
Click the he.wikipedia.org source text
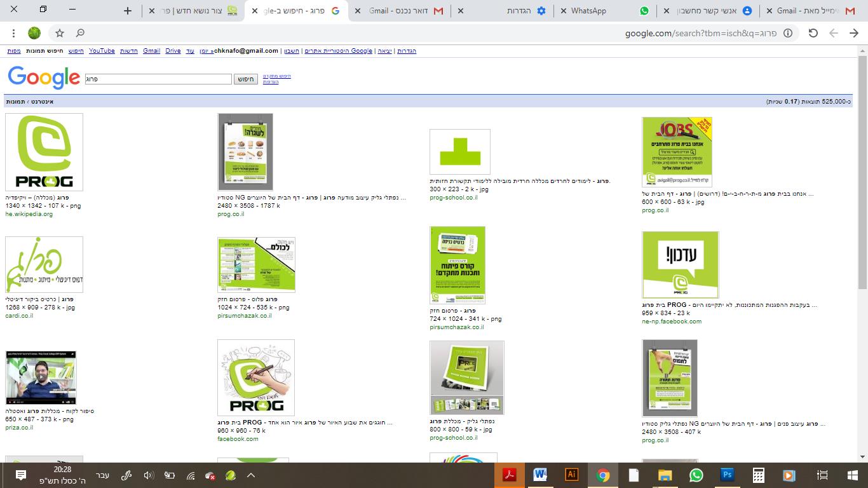click(29, 214)
